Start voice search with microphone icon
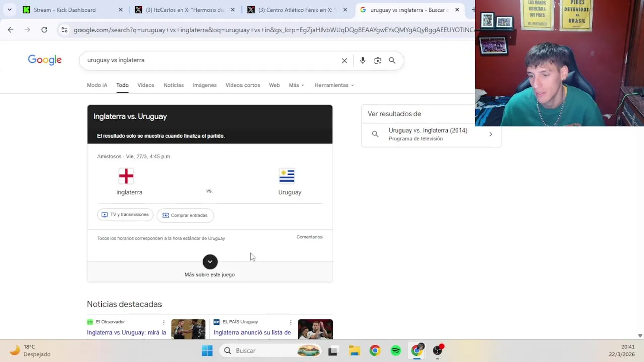 click(x=363, y=61)
